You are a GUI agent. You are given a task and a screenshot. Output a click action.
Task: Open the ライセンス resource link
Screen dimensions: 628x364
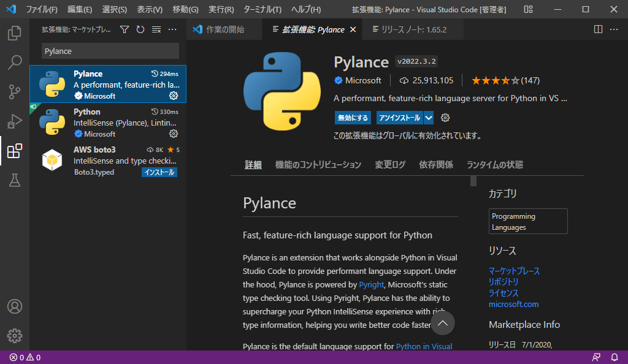[x=504, y=293]
